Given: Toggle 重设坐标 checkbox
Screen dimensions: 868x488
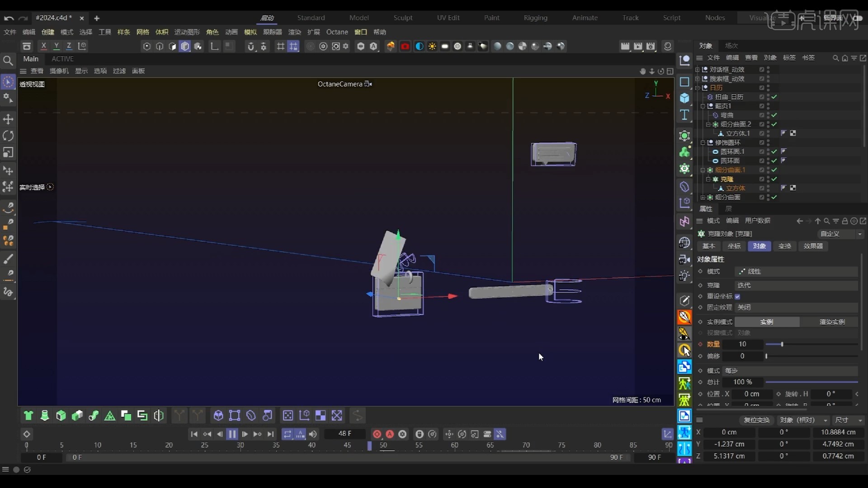Looking at the screenshot, I should [x=737, y=296].
